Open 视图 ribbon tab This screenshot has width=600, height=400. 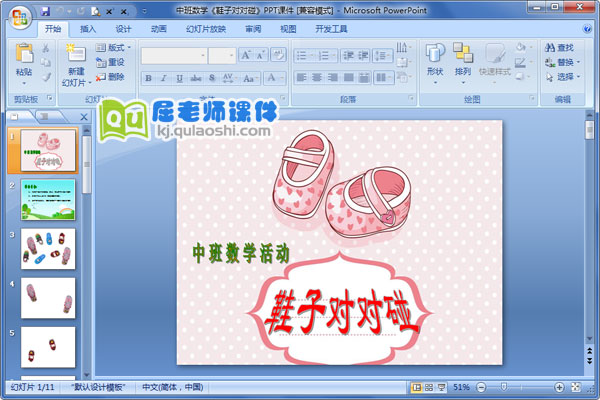[x=288, y=29]
